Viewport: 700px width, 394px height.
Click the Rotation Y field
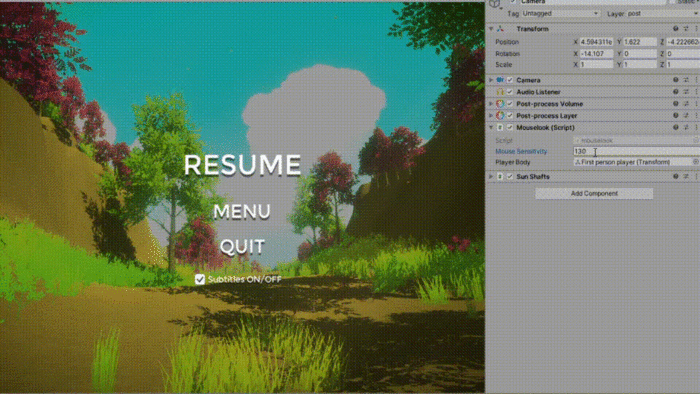pyautogui.click(x=640, y=54)
